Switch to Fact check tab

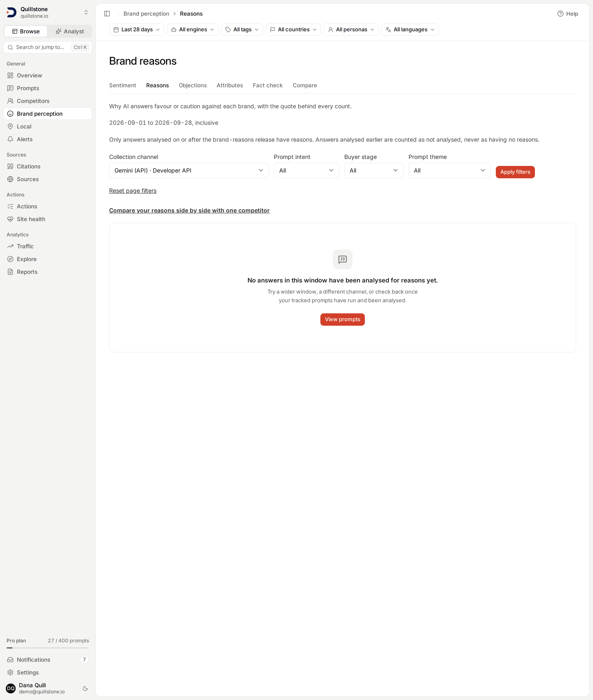click(268, 85)
